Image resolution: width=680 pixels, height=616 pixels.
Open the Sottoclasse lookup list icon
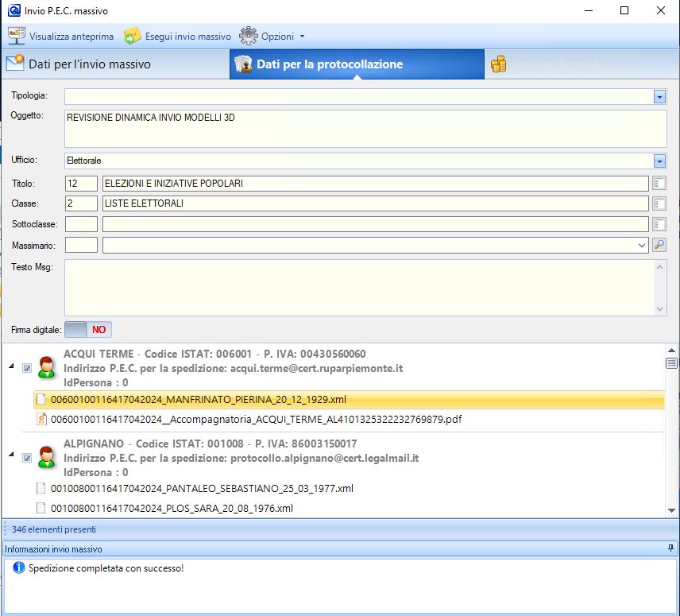tap(659, 224)
